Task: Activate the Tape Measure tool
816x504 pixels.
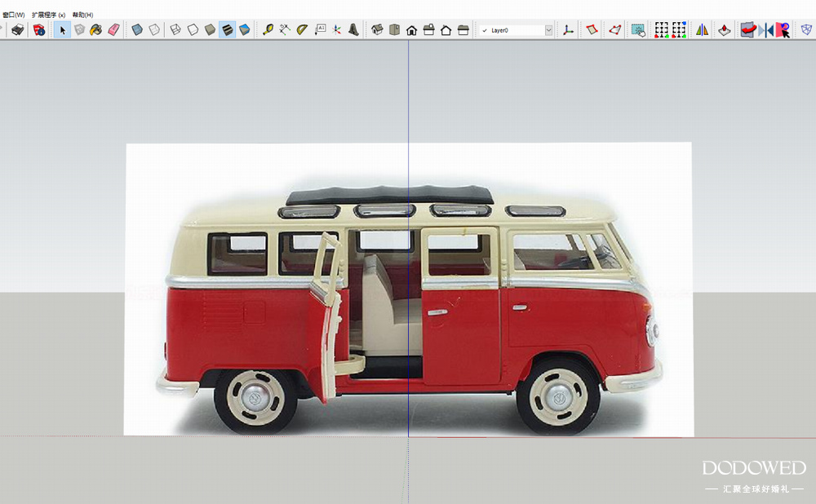Action: point(268,30)
